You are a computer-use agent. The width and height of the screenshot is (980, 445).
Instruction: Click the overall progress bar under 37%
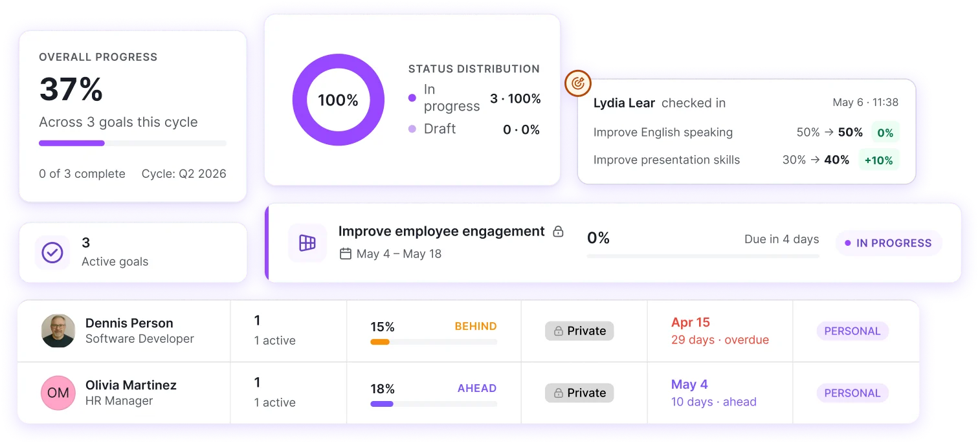click(x=133, y=143)
